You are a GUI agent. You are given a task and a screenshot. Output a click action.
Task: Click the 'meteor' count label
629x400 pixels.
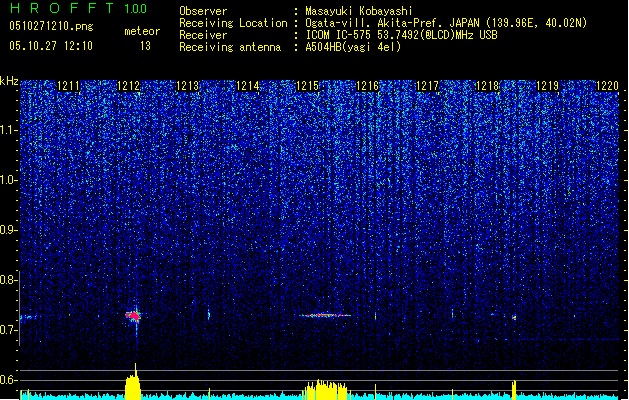(142, 31)
